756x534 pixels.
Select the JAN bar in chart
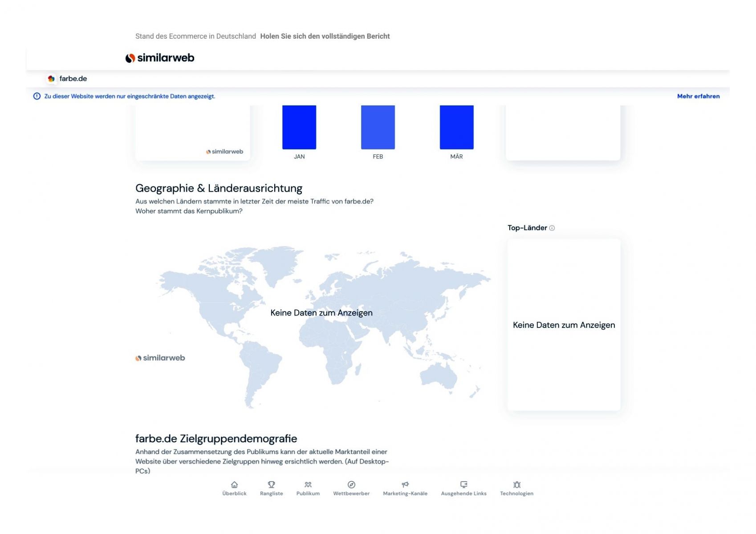pyautogui.click(x=299, y=127)
